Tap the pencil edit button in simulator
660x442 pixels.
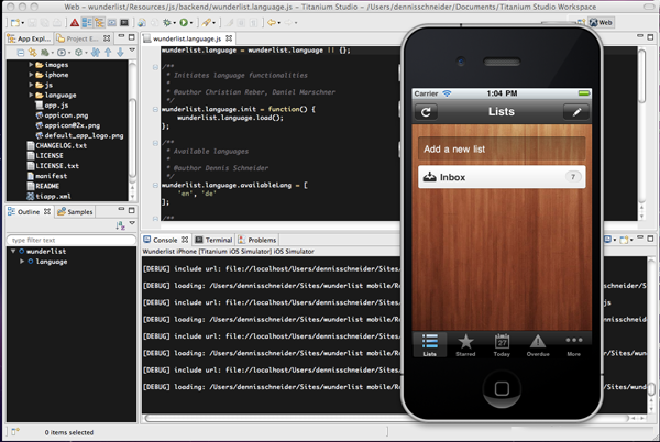(x=577, y=112)
